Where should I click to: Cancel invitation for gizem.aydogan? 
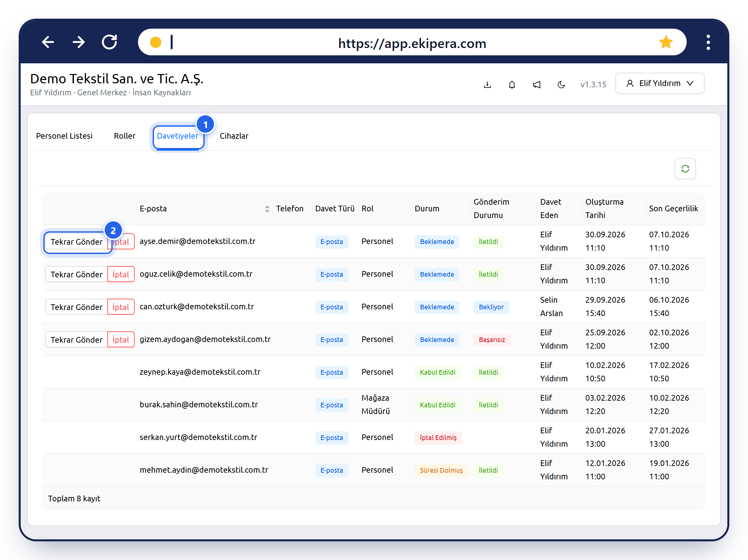[x=121, y=340]
